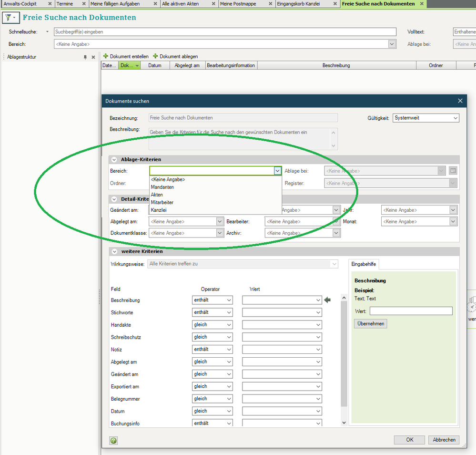Select <Keine Angabe> in Bereich list
This screenshot has height=455, width=476.
[x=215, y=179]
